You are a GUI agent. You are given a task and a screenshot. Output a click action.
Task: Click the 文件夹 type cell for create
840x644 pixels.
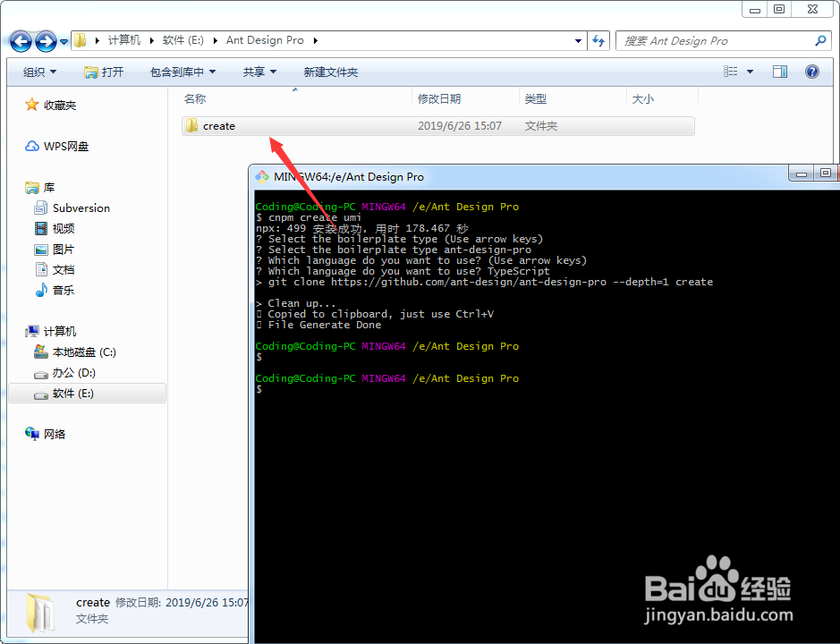(x=541, y=126)
